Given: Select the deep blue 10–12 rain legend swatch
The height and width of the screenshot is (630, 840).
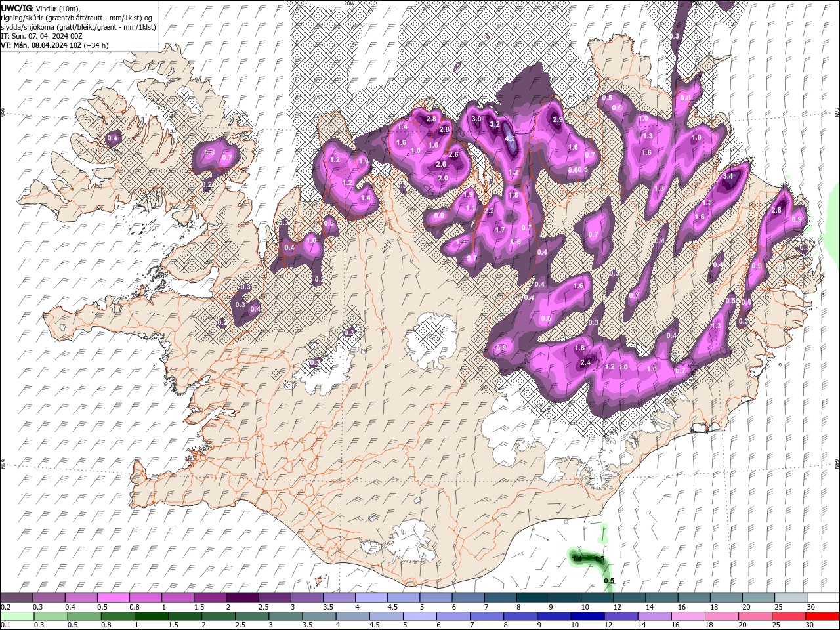Looking at the screenshot, I should (587, 616).
